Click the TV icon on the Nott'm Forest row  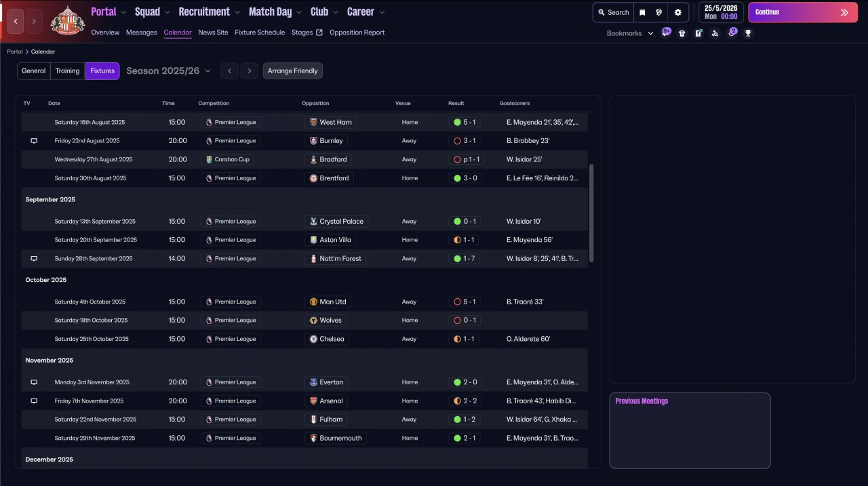34,259
